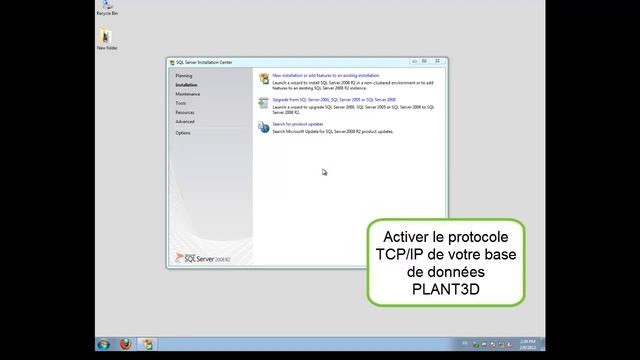Open the Advanced page in the sidebar

pos(185,122)
